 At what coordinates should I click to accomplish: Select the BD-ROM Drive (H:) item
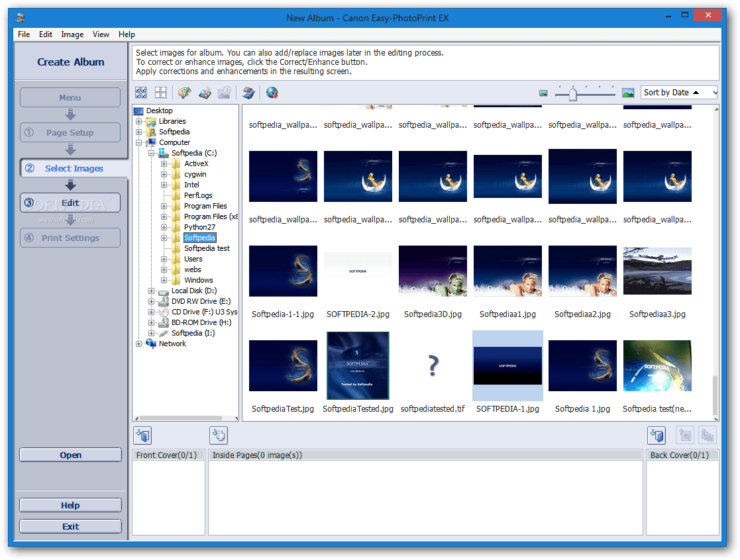point(201,322)
